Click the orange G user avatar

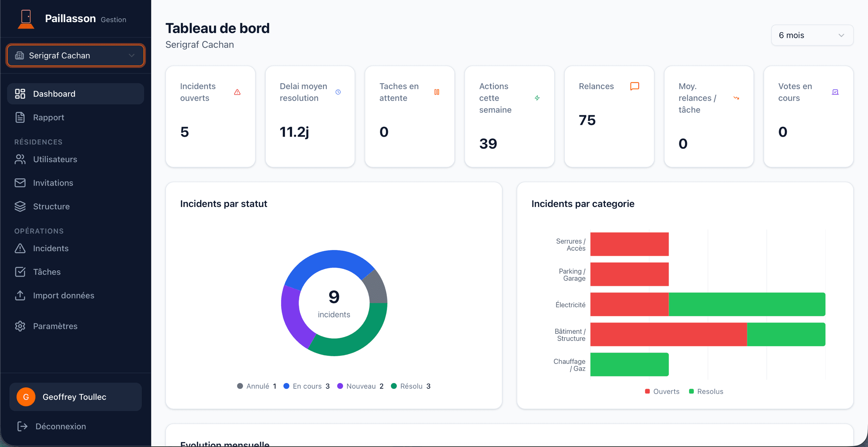click(x=26, y=397)
